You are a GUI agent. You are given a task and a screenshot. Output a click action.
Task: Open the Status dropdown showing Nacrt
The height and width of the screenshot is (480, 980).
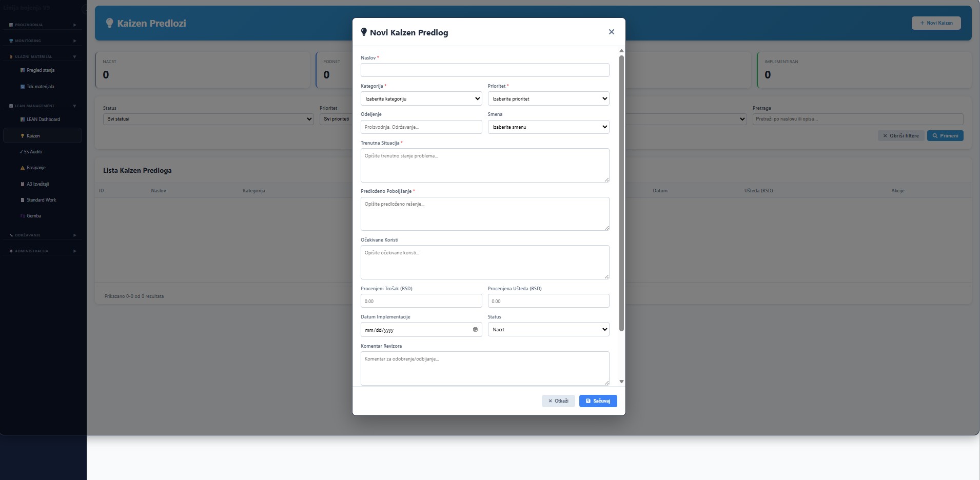[548, 329]
